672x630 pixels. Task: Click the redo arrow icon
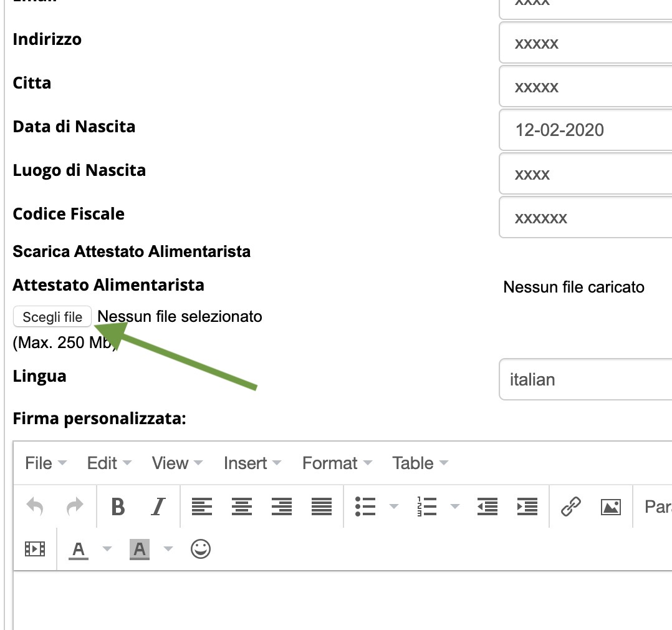tap(75, 506)
